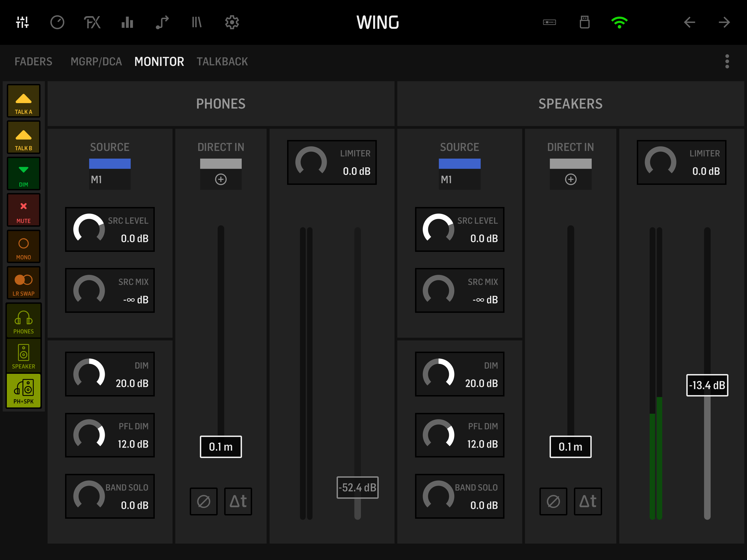Toggle MONO monitoring
Viewport: 747px width, 560px height.
pyautogui.click(x=24, y=247)
